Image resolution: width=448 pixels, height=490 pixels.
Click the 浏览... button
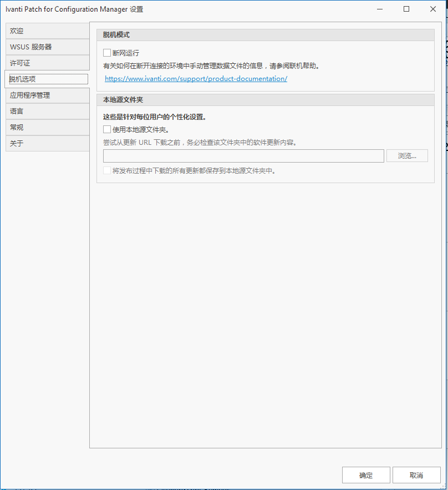coord(407,155)
